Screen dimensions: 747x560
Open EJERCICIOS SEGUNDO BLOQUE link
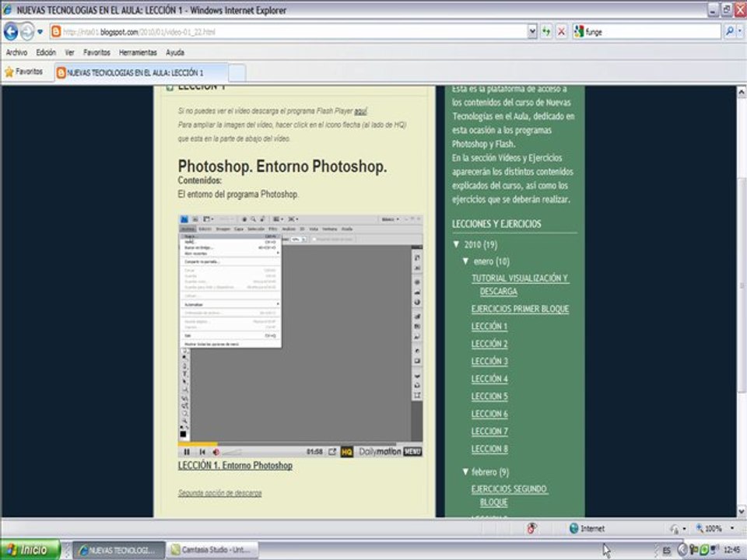tap(509, 495)
